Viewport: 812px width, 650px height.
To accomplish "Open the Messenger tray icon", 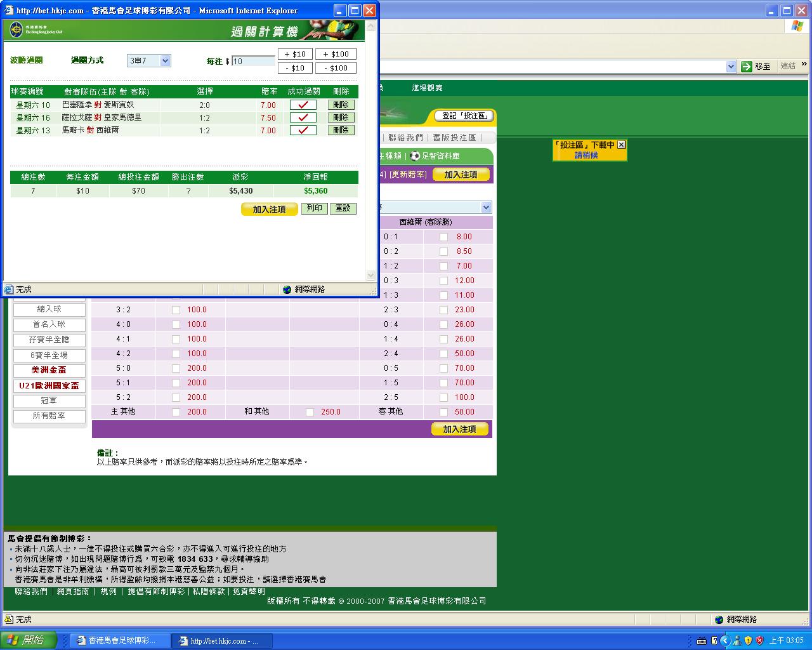I will point(737,640).
